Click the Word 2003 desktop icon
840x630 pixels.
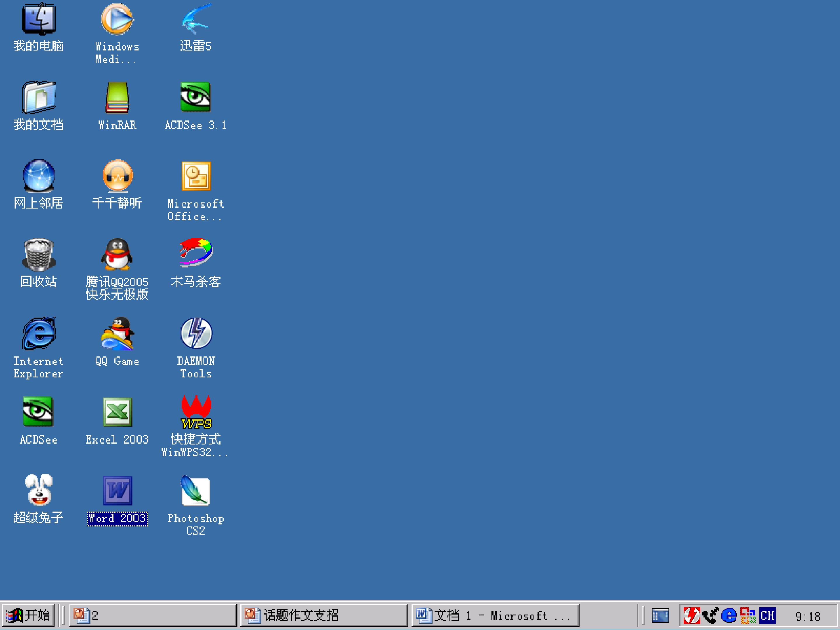117,491
